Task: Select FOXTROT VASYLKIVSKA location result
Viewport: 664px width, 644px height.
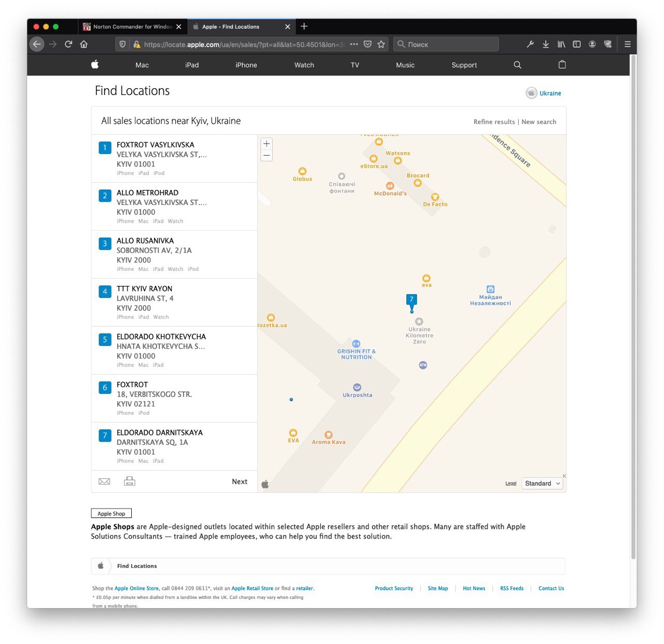Action: point(174,158)
